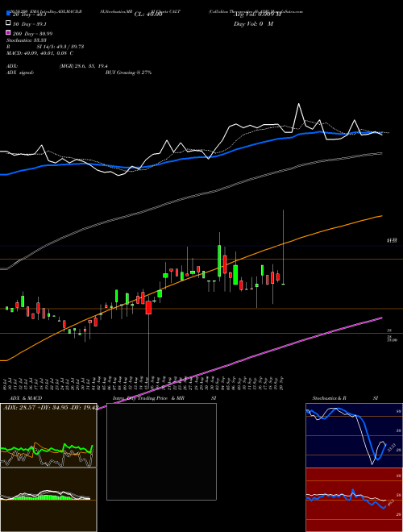Open the blue Stochastics chart panel

[354, 435]
